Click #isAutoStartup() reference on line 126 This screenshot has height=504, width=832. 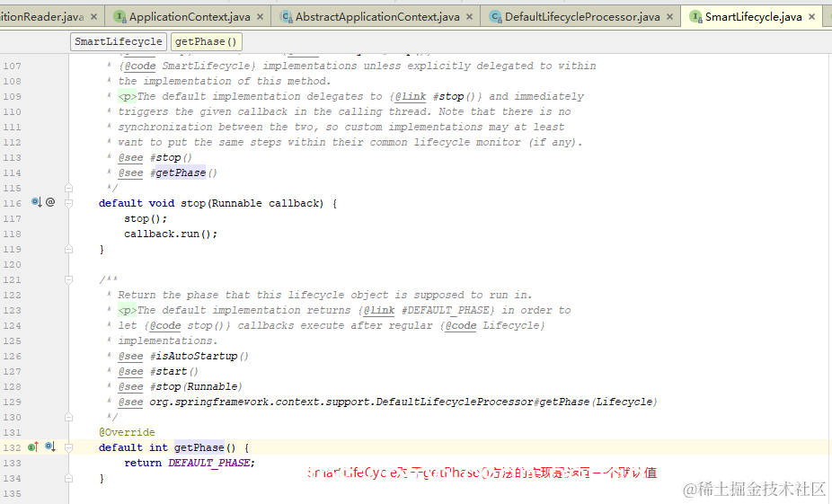tap(199, 356)
